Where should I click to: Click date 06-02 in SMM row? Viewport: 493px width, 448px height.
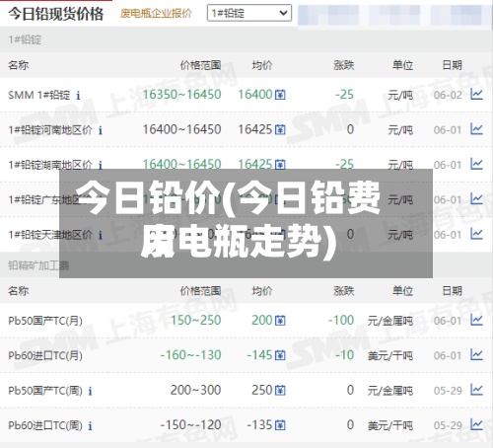(448, 95)
